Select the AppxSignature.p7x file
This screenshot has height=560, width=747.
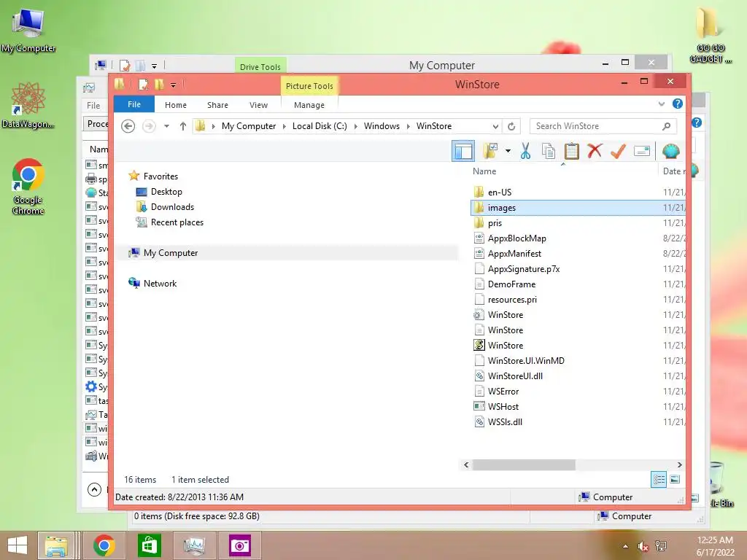[x=524, y=268]
